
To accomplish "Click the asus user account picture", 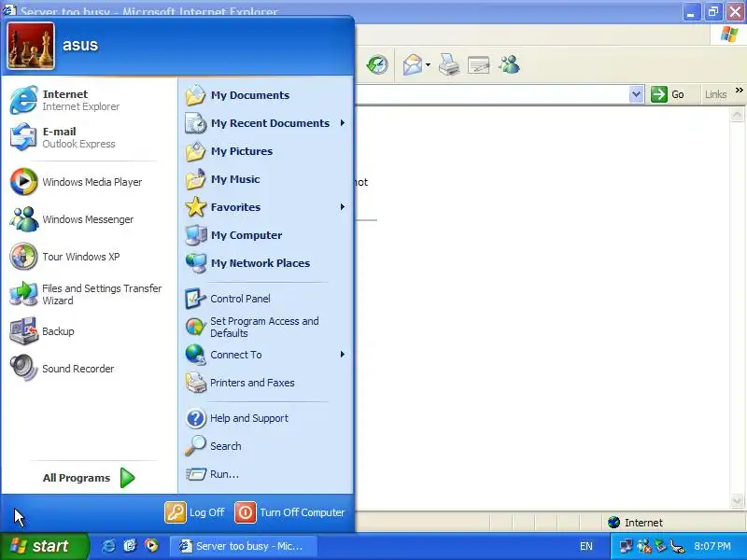I will [x=31, y=46].
